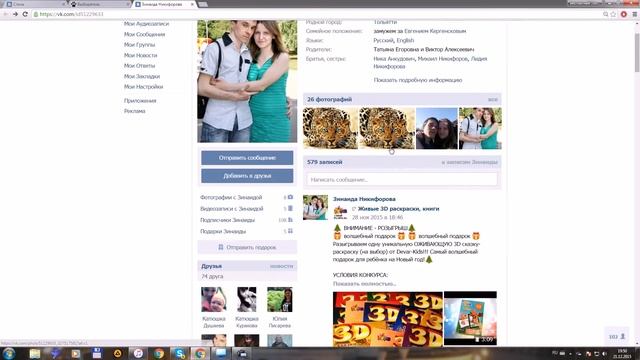This screenshot has width=640, height=360.
Task: Click Добавить в друзья button
Action: click(247, 176)
